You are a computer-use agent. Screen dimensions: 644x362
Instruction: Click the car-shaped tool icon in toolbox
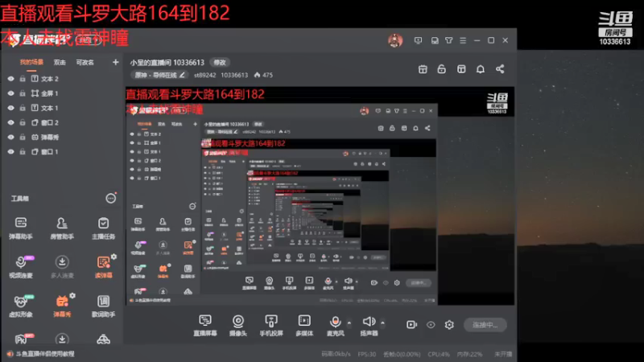103,339
